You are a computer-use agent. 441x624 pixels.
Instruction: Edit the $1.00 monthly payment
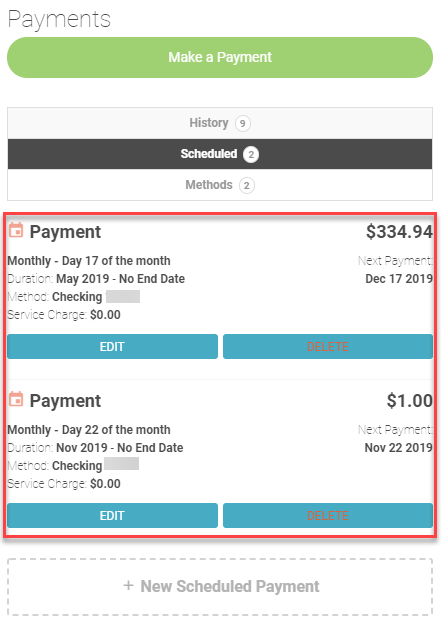click(x=112, y=516)
